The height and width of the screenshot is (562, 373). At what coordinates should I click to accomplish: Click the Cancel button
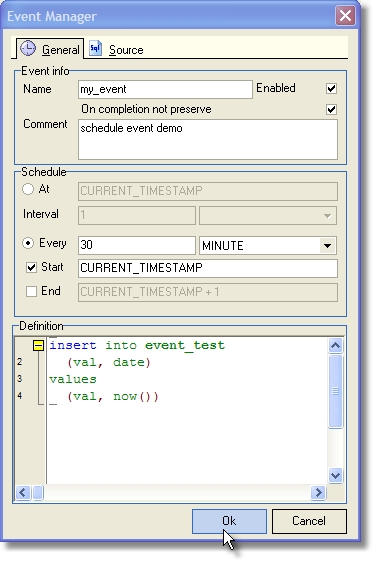[309, 521]
